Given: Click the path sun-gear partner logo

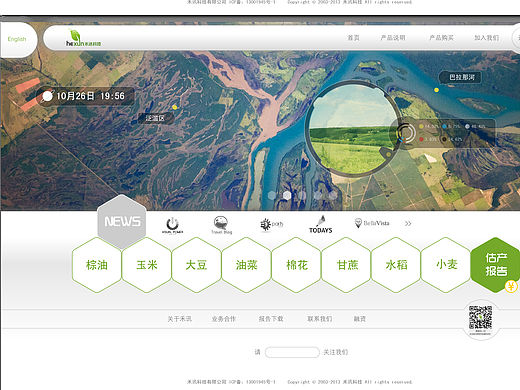Looking at the screenshot, I should click(x=271, y=224).
